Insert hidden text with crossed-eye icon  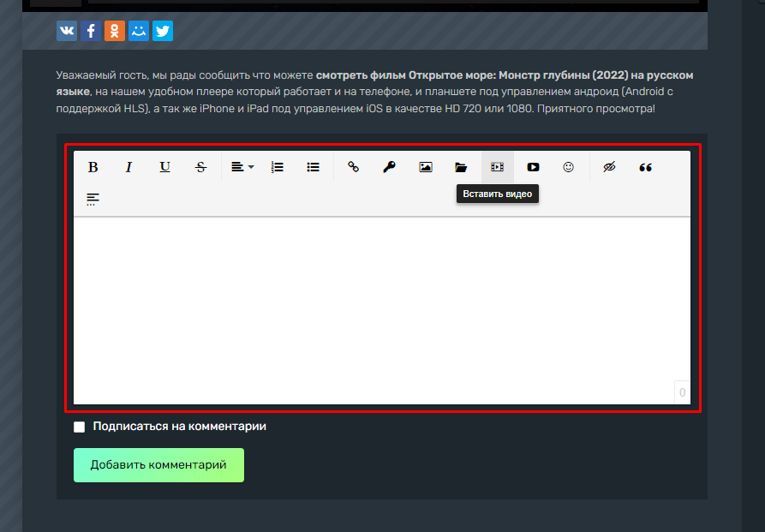click(609, 167)
